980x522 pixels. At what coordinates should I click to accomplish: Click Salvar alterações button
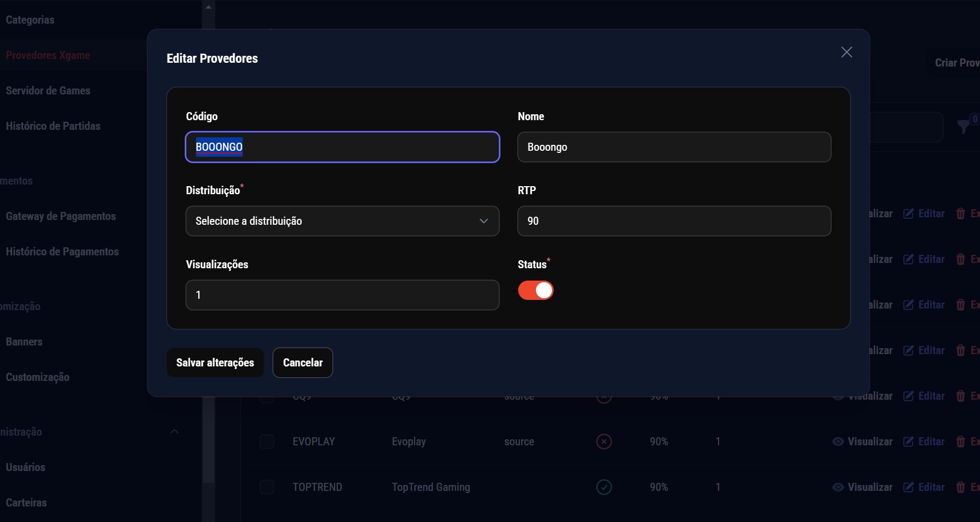(215, 363)
